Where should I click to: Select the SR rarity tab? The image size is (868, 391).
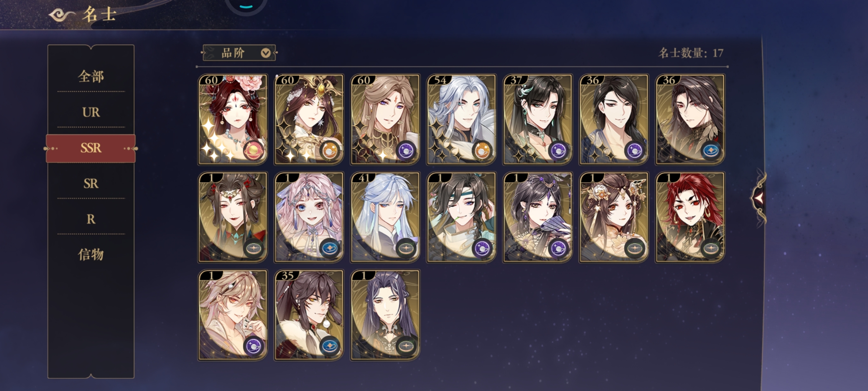click(91, 184)
